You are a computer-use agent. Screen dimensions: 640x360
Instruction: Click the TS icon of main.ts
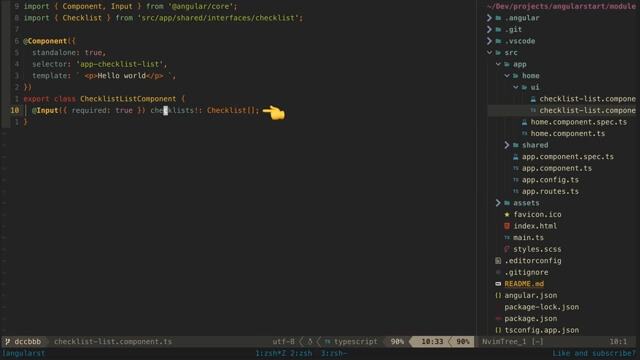(507, 237)
